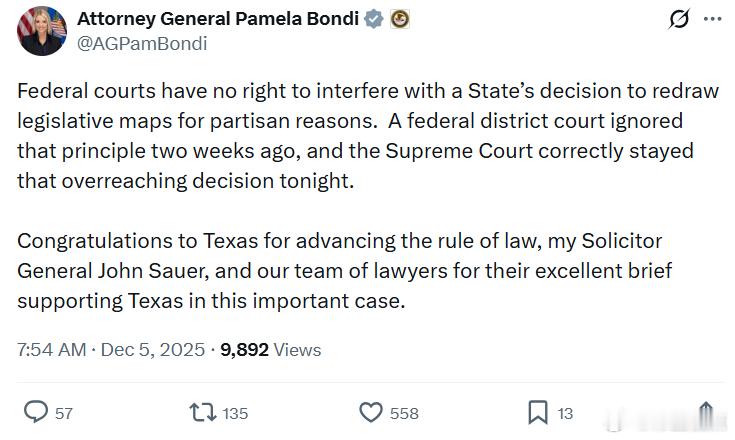Click the 135 reposts count number
This screenshot has width=735, height=440.
pyautogui.click(x=235, y=413)
